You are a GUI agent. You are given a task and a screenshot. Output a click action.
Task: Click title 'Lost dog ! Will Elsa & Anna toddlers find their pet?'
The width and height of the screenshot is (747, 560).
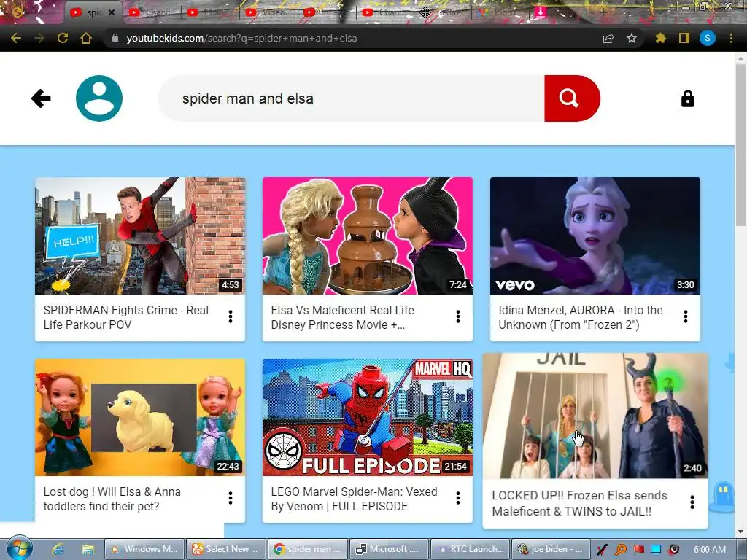tap(112, 499)
